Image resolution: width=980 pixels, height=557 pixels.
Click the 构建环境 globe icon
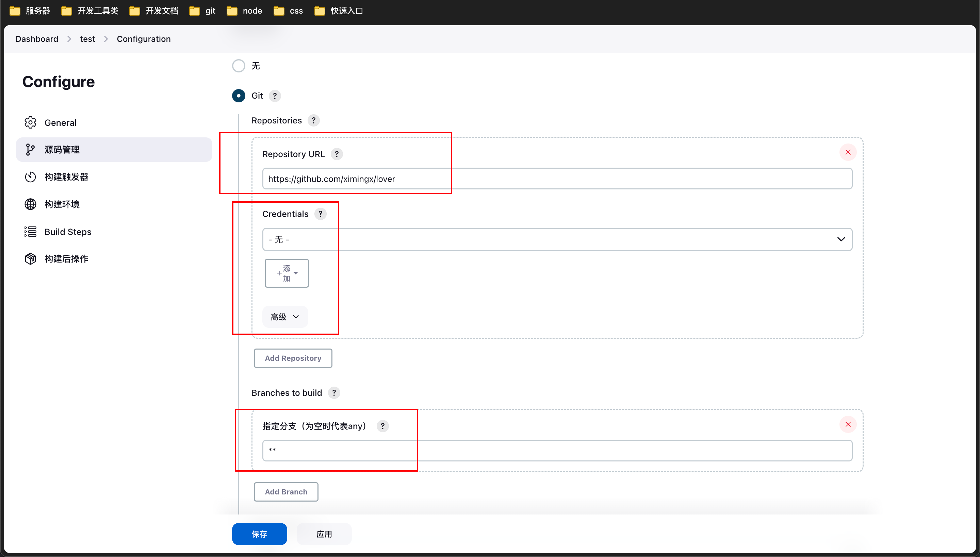tap(30, 204)
